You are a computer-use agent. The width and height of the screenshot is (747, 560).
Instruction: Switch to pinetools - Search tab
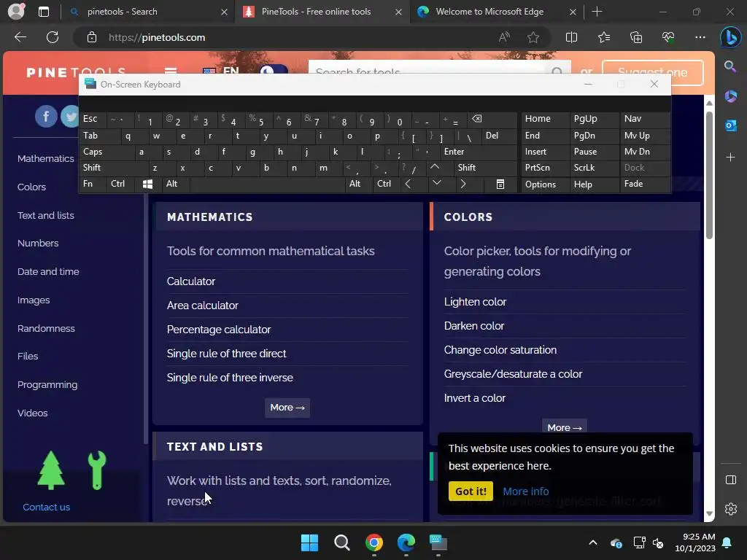(x=147, y=12)
